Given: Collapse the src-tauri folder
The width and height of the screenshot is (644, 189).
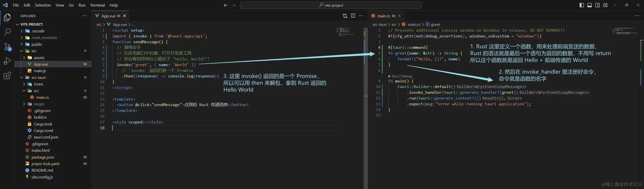Looking at the screenshot, I should (53, 77).
